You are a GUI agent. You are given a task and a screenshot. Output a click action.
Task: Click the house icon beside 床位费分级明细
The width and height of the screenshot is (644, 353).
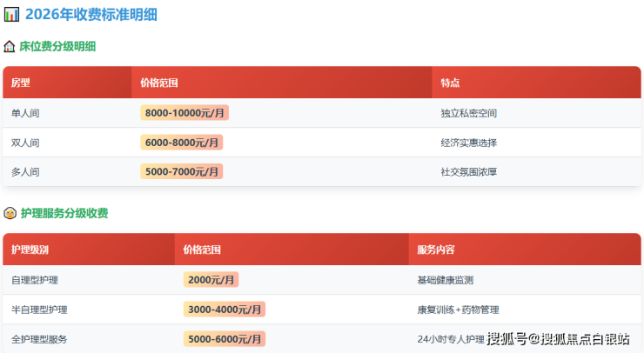(9, 46)
